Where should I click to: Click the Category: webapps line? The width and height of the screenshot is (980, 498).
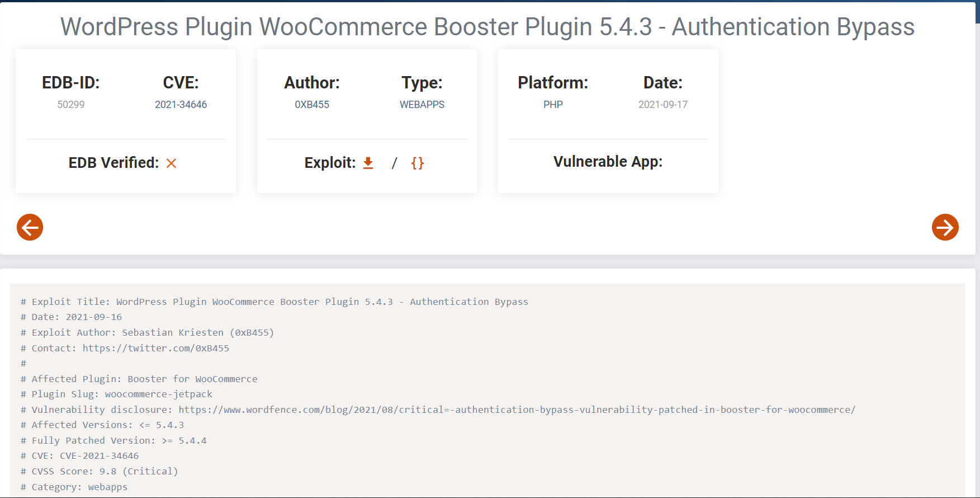click(74, 487)
